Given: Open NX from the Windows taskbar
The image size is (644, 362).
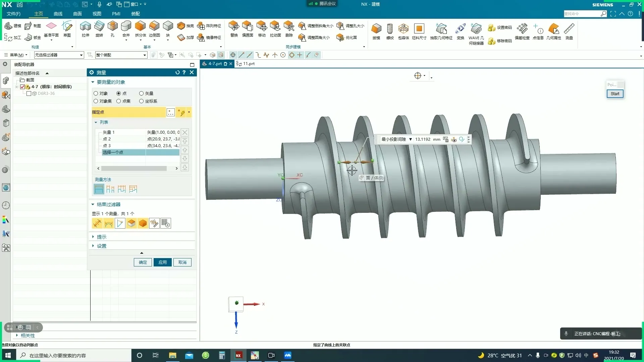Looking at the screenshot, I should point(238,356).
